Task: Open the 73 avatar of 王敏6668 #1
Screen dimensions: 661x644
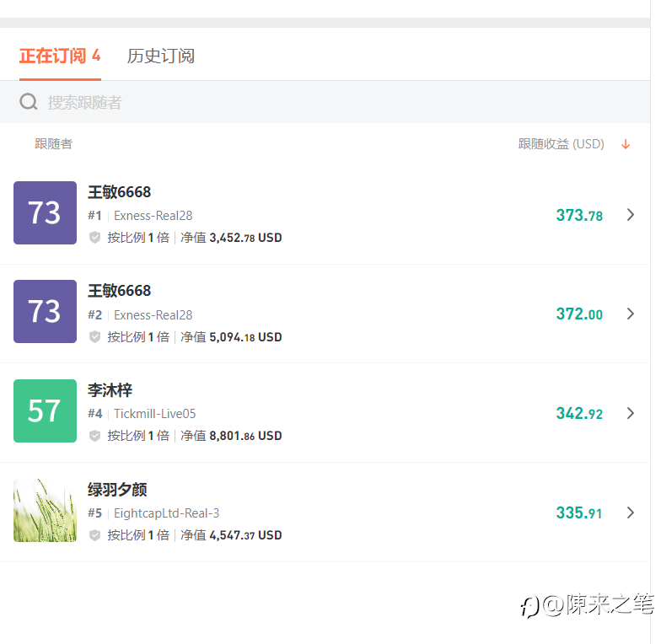Action: (x=46, y=212)
